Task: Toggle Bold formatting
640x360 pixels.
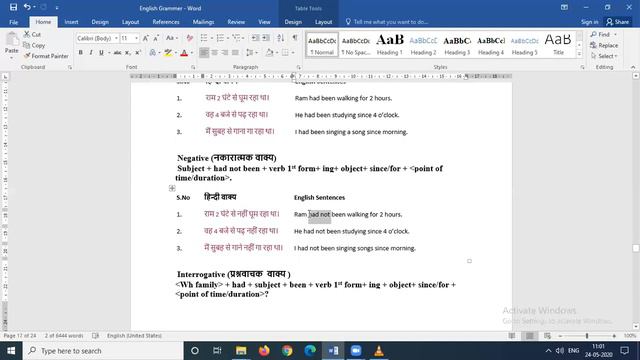Action: pos(80,53)
